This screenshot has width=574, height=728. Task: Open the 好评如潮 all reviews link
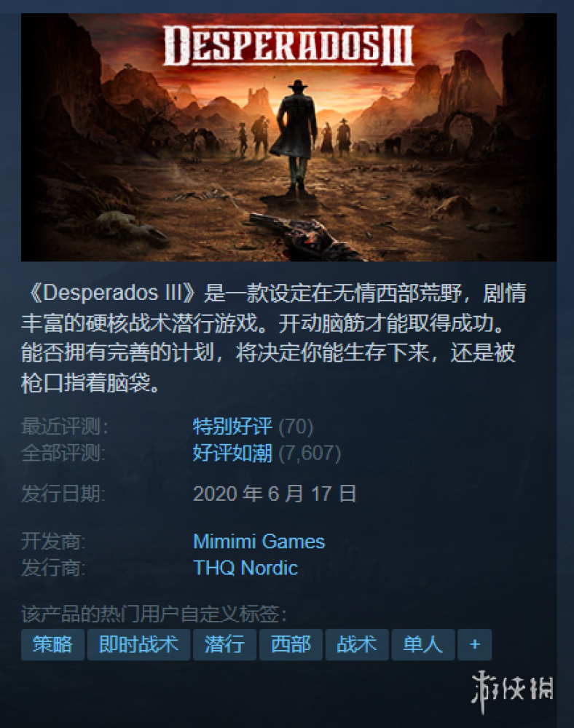click(232, 453)
